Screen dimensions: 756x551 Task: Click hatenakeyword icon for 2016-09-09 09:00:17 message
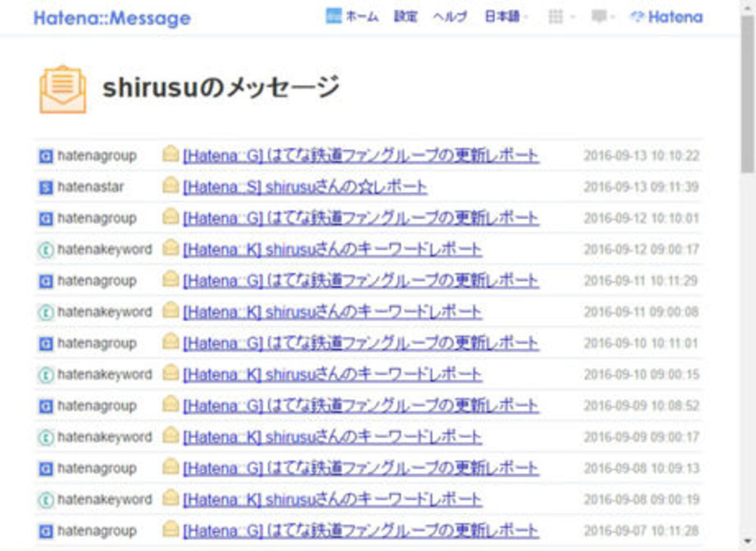(46, 438)
